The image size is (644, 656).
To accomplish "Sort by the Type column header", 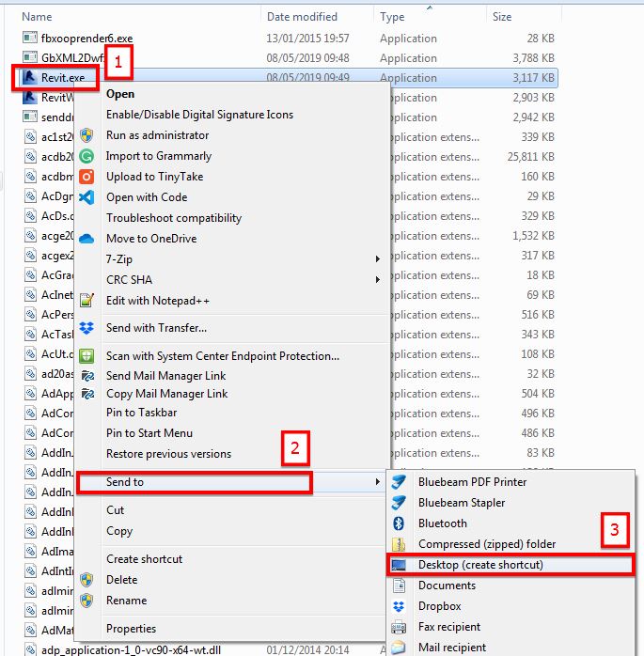I will click(392, 17).
